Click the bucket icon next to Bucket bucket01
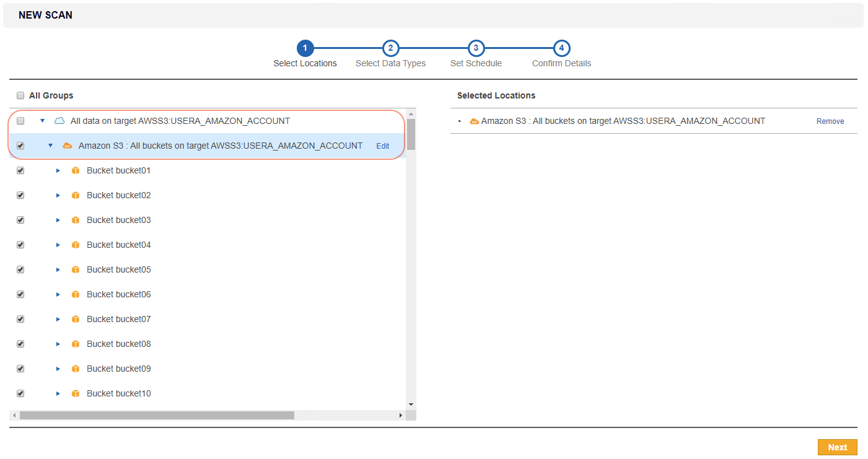 (75, 170)
